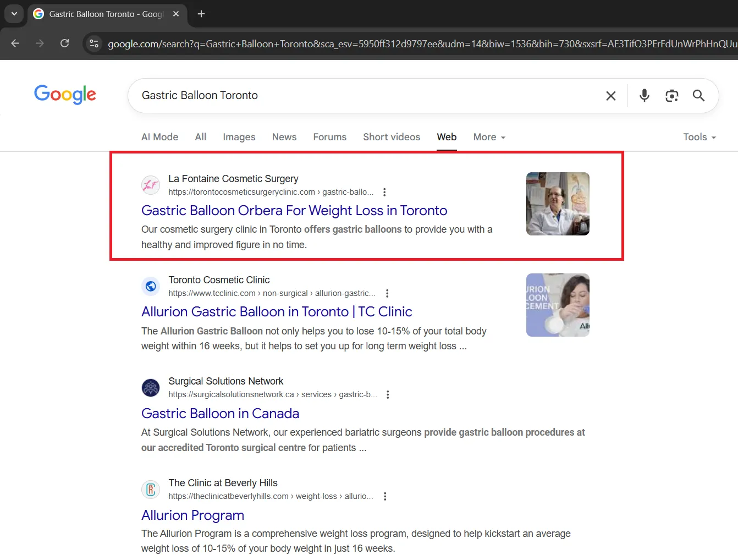738x560 pixels.
Task: Open a new browser tab
Action: 201,14
